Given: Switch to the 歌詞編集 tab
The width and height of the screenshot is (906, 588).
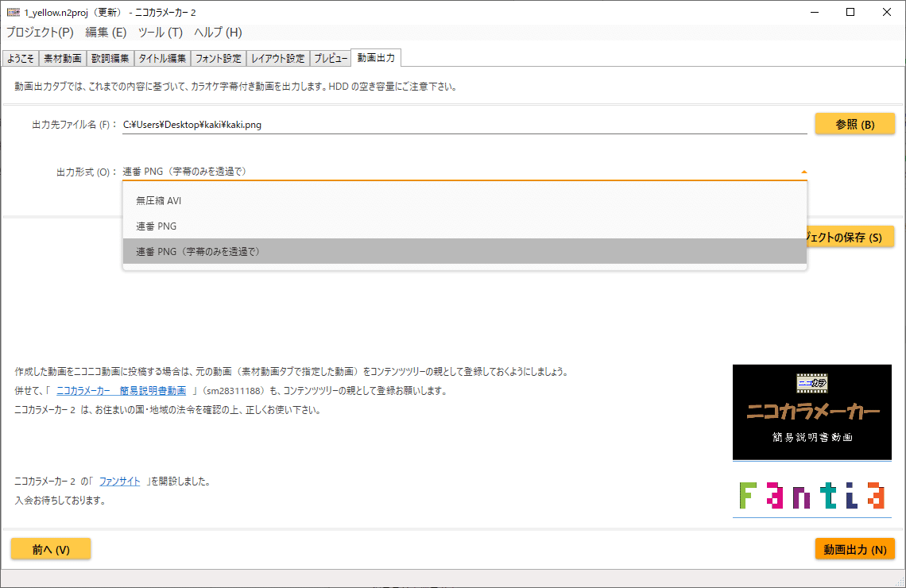Looking at the screenshot, I should pyautogui.click(x=110, y=57).
